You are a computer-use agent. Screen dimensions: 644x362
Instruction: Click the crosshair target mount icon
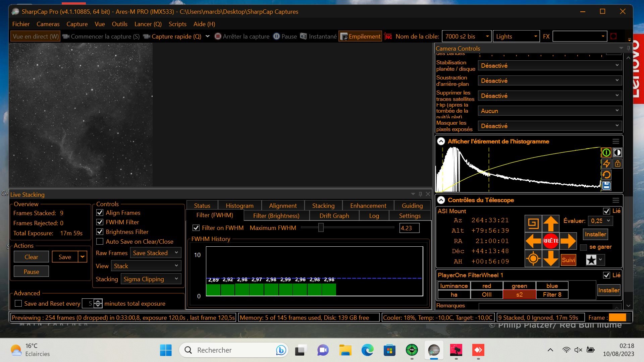[x=533, y=259]
